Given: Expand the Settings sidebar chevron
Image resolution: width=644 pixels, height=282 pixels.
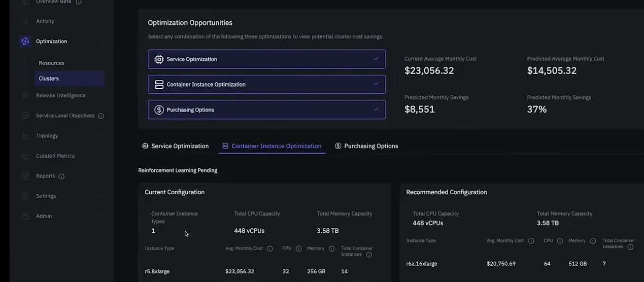Looking at the screenshot, I should coord(100,196).
